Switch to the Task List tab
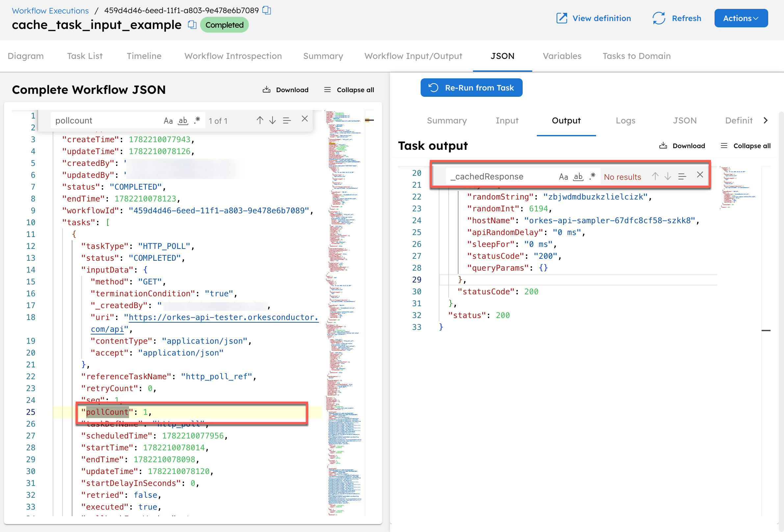 click(x=85, y=56)
